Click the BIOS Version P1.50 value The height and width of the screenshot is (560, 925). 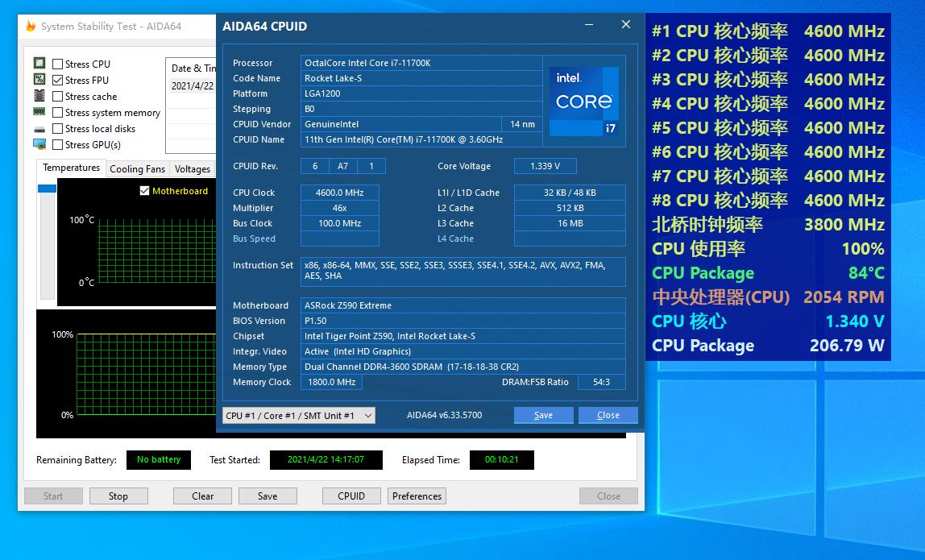(x=463, y=321)
